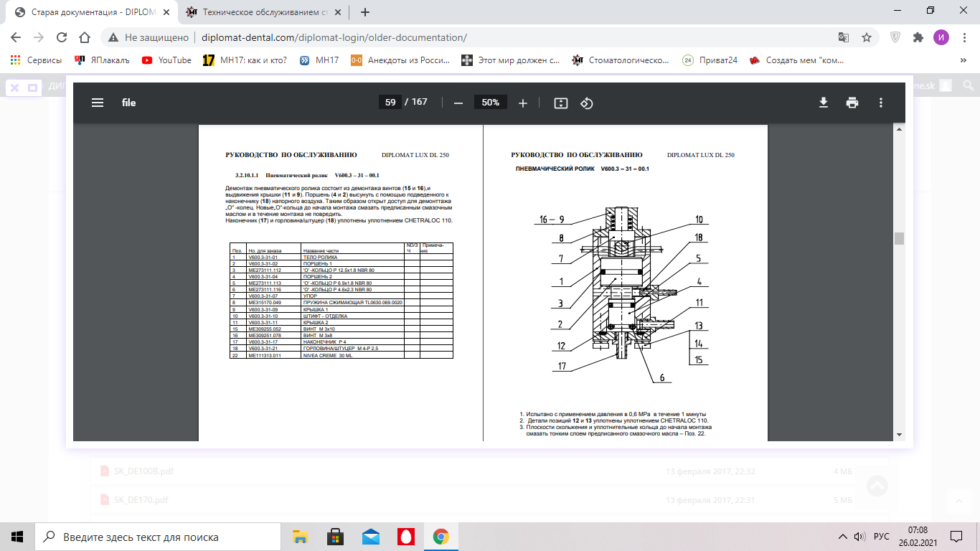The width and height of the screenshot is (980, 551).
Task: Click the Windows taskbar search box
Action: click(158, 537)
